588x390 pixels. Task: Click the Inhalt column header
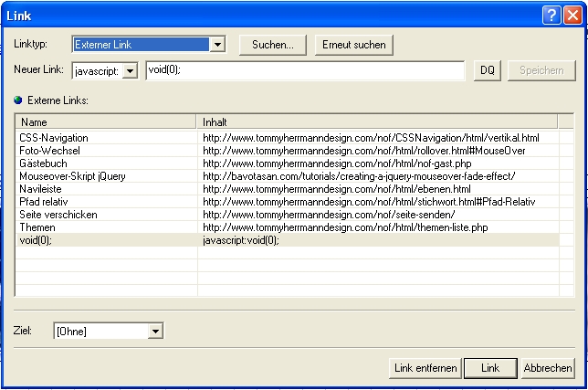coord(377,121)
